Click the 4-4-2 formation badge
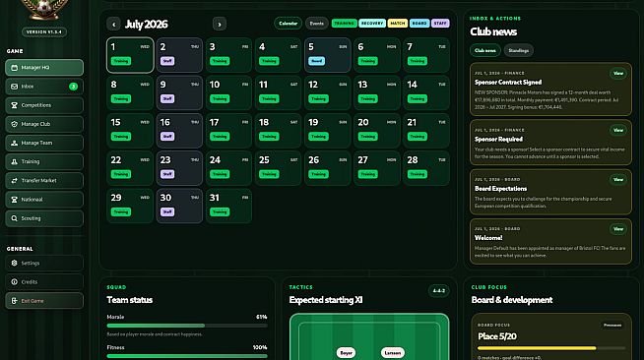 point(438,291)
